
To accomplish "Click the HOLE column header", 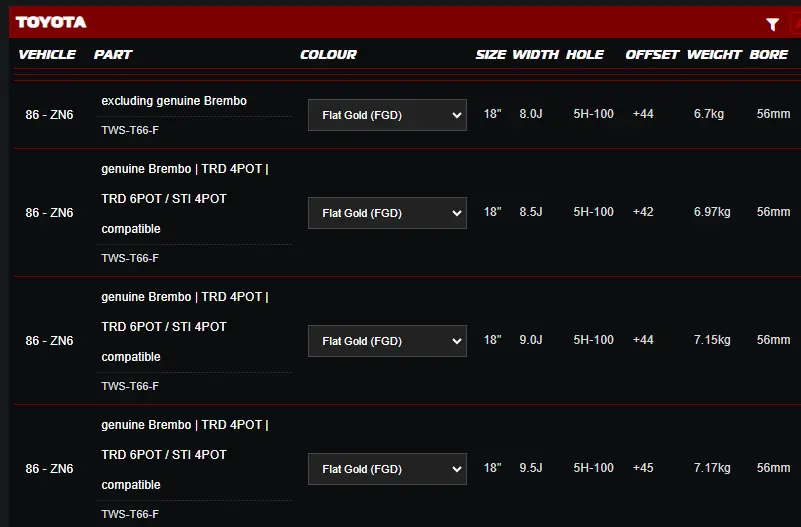I will pyautogui.click(x=585, y=55).
